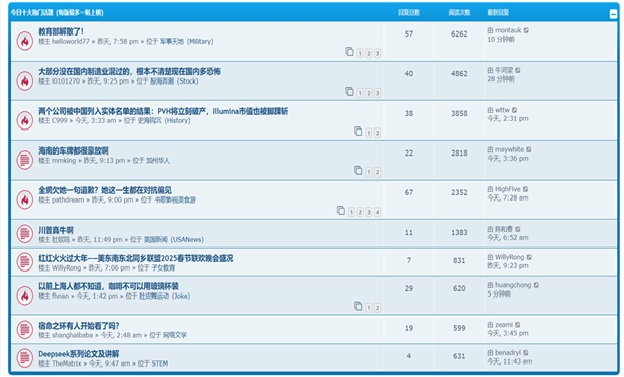View latest post by 牛河梁
Screen dimensions: 624x377
pos(518,70)
